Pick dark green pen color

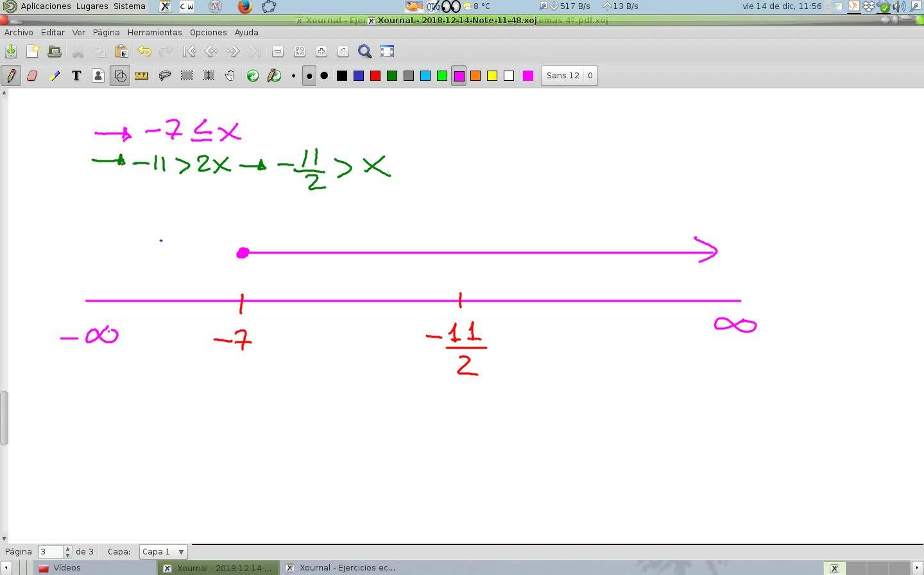tap(392, 76)
